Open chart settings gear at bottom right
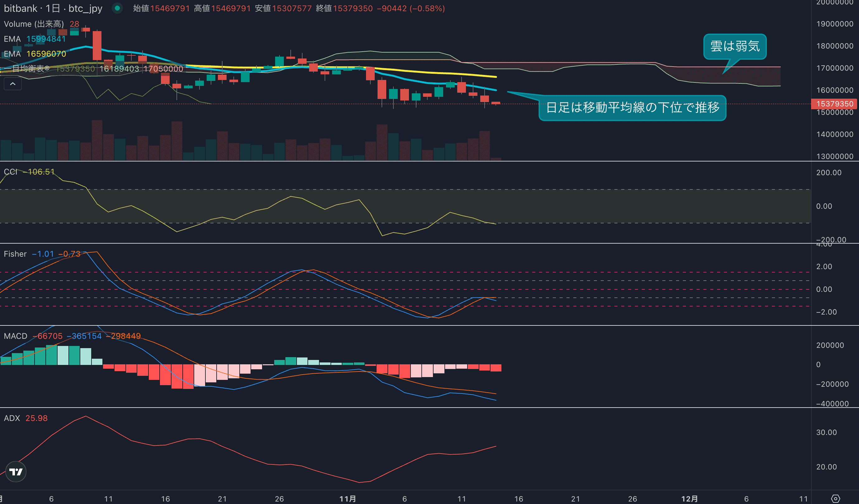This screenshot has height=504, width=859. click(x=835, y=498)
